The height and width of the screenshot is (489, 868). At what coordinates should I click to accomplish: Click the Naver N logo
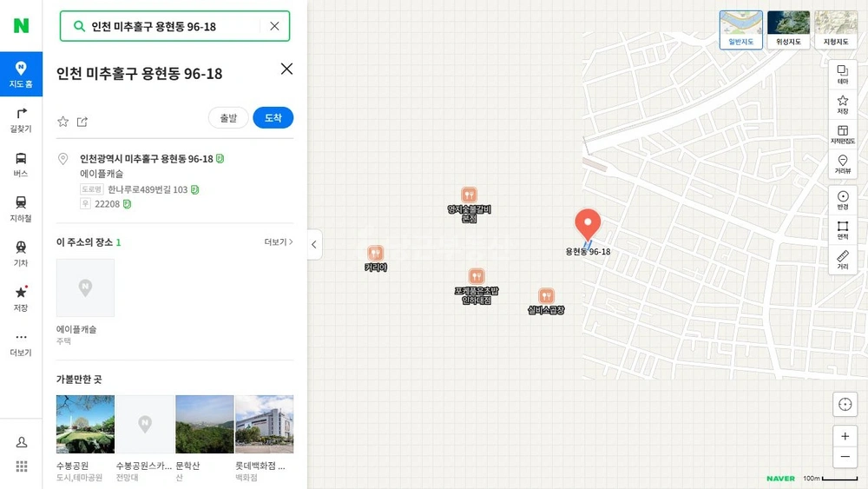[21, 25]
